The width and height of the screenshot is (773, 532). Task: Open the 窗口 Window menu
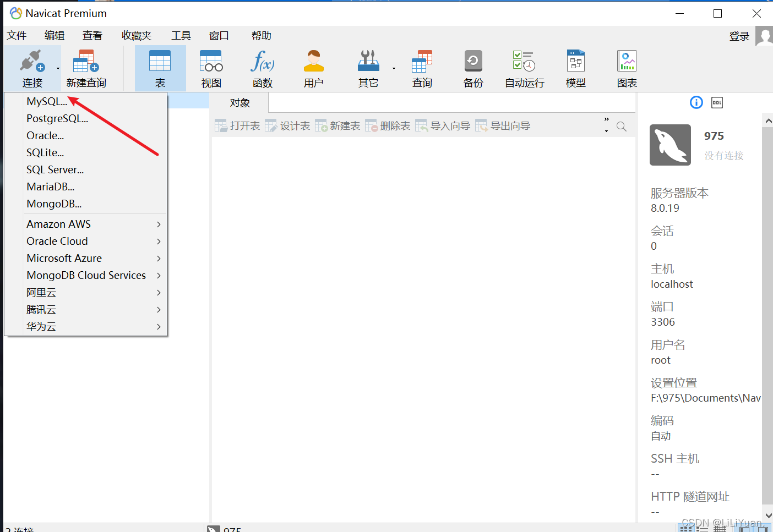[219, 36]
